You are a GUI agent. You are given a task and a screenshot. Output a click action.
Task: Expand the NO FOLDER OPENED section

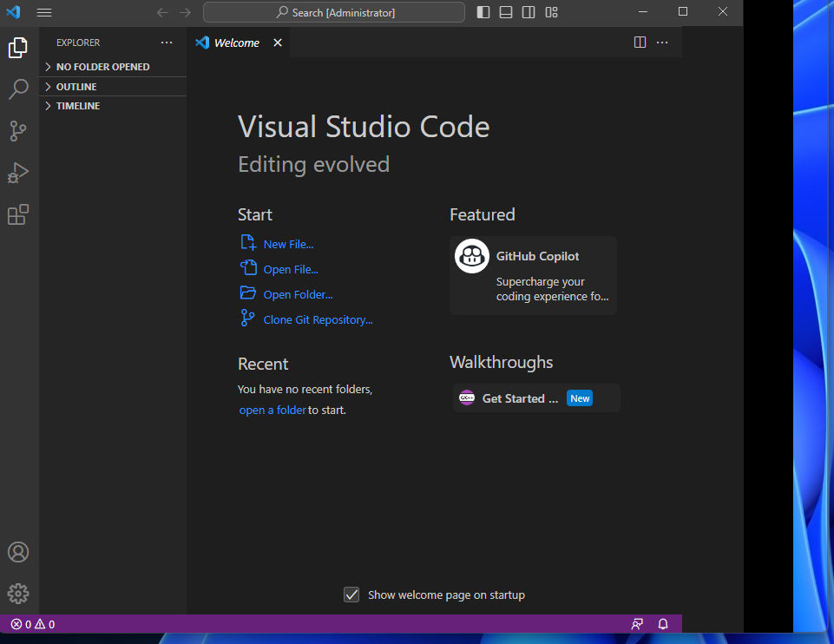pos(102,67)
